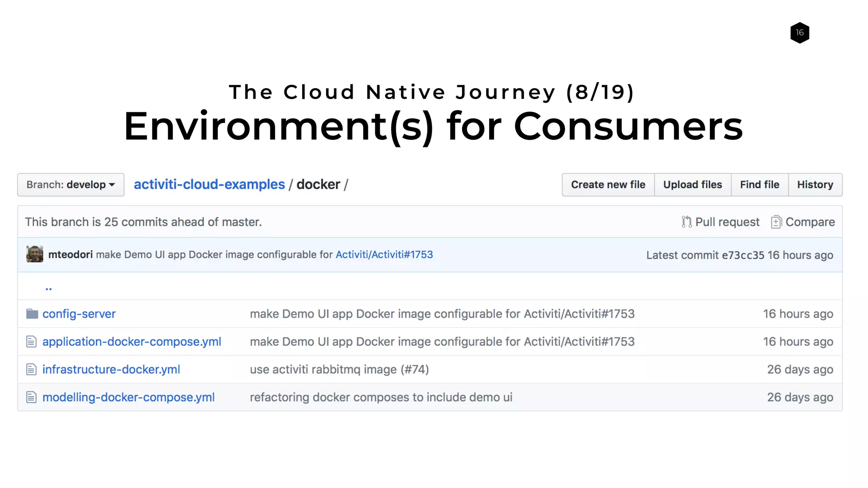This screenshot has height=488, width=868.
Task: Open the Pull request link text
Action: (727, 222)
